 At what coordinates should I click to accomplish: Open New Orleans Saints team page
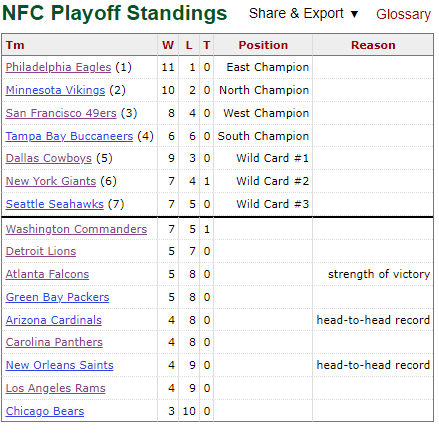click(60, 365)
